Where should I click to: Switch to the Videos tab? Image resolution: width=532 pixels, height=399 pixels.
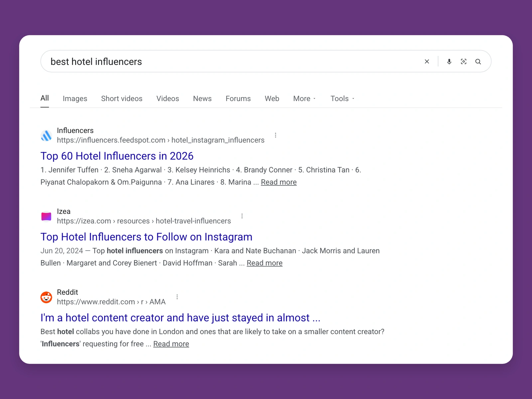(168, 98)
